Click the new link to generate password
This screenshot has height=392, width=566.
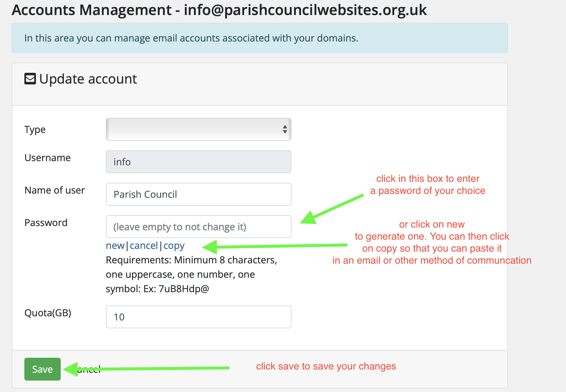pyautogui.click(x=115, y=246)
